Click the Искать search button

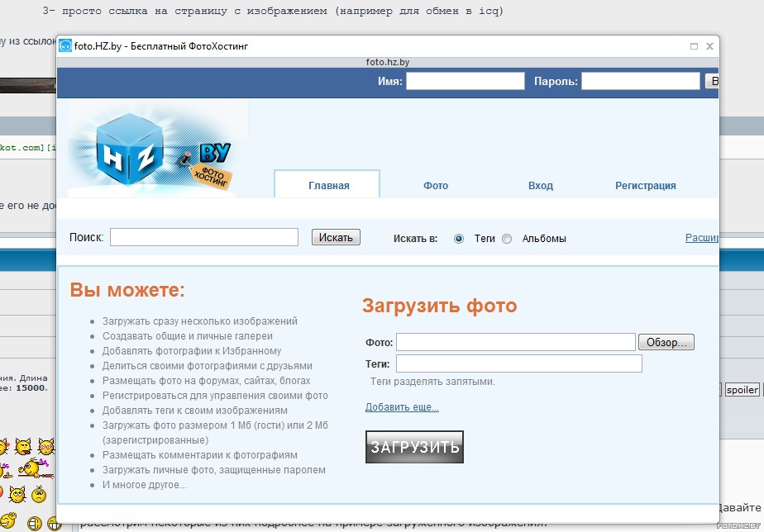pyautogui.click(x=337, y=237)
